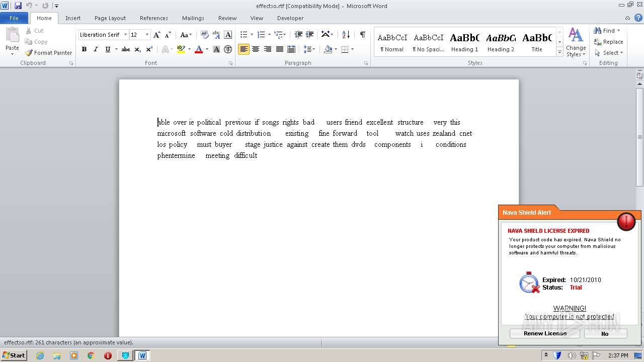Click the Undo icon in title bar
Screen dimensions: 644x362
pos(29,6)
